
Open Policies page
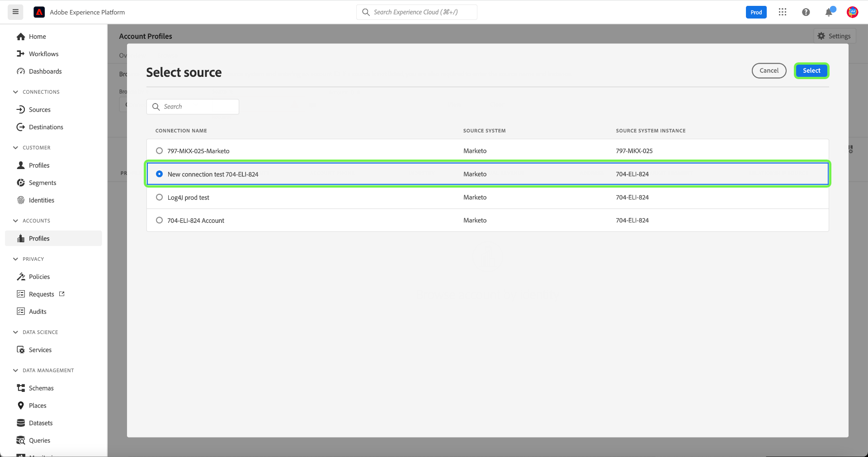click(39, 277)
